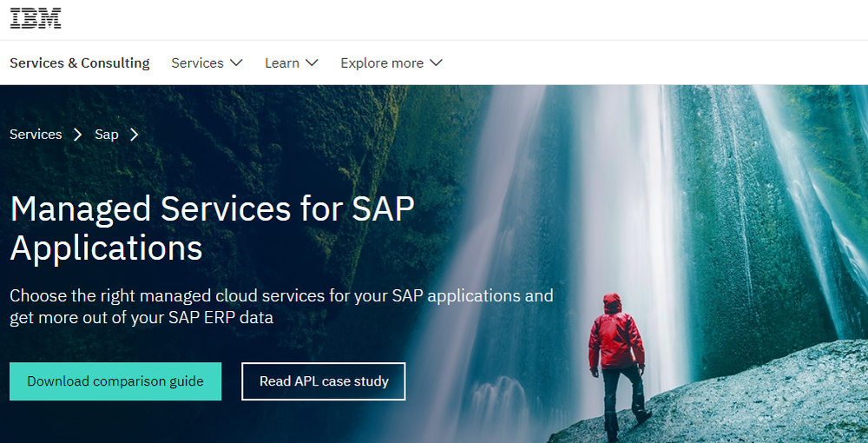Click the 'Choose the right managed cloud services' description
868x443 pixels.
[282, 307]
